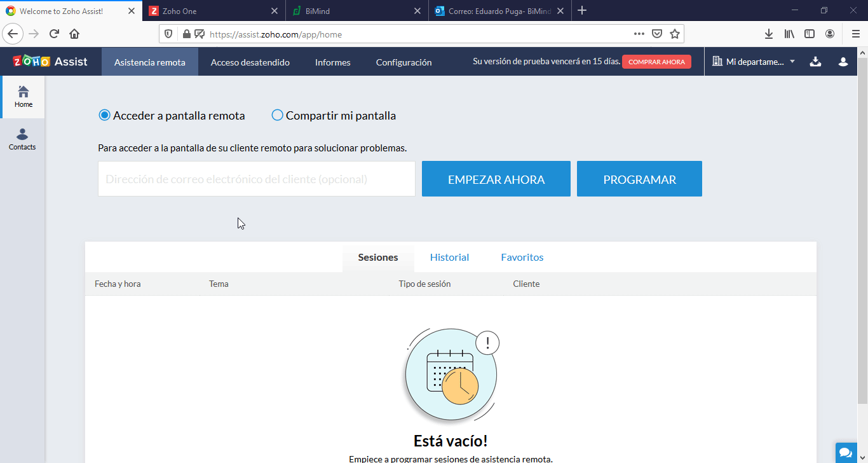
Task: Switch to the Correo Eduardo Puga tab
Action: click(x=499, y=11)
